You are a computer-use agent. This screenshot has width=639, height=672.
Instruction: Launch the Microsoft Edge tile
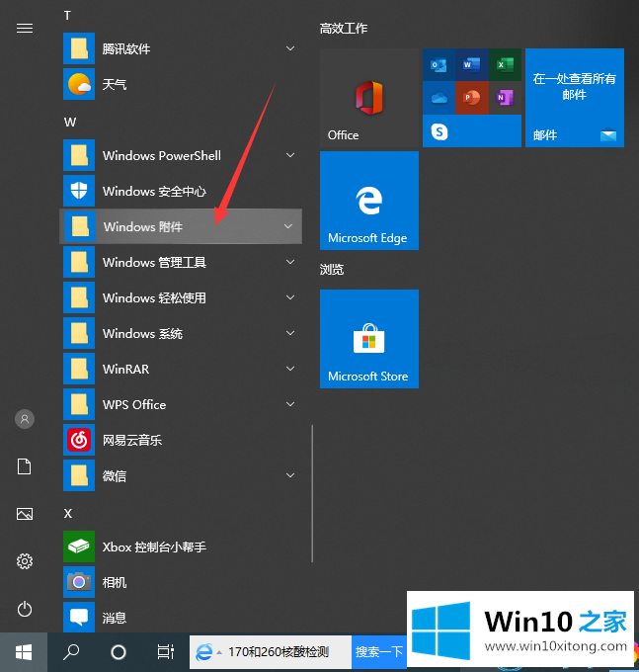coord(369,201)
